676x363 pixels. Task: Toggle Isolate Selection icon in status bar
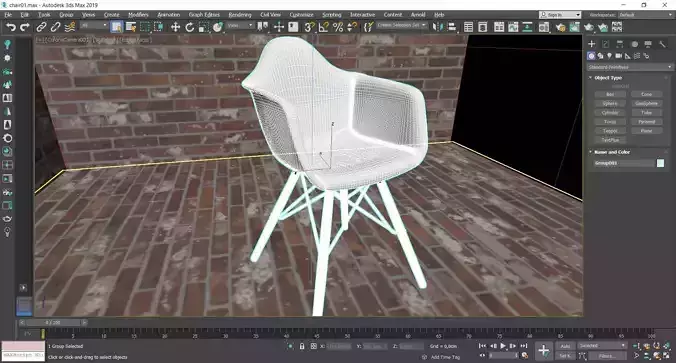tap(291, 346)
